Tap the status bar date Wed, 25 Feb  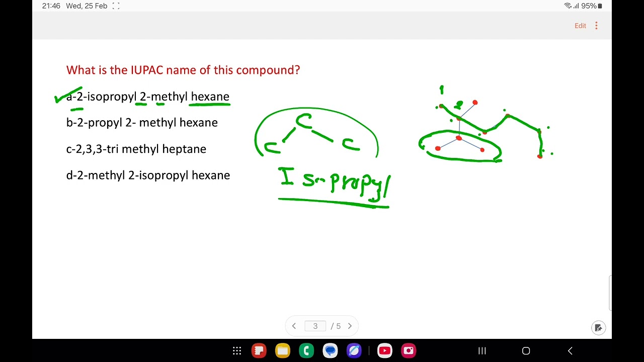coord(87,6)
